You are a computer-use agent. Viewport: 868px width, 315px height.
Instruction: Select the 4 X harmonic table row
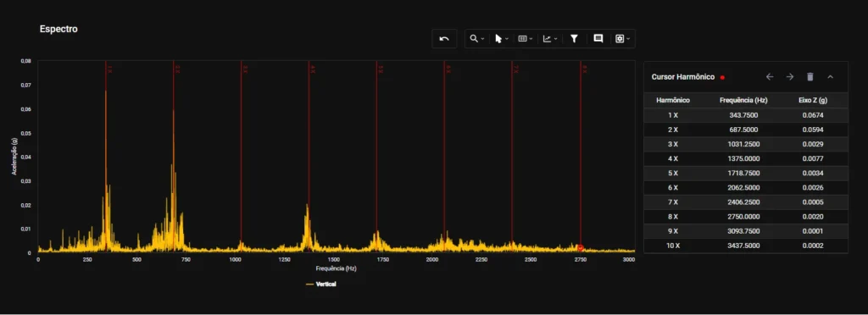746,158
